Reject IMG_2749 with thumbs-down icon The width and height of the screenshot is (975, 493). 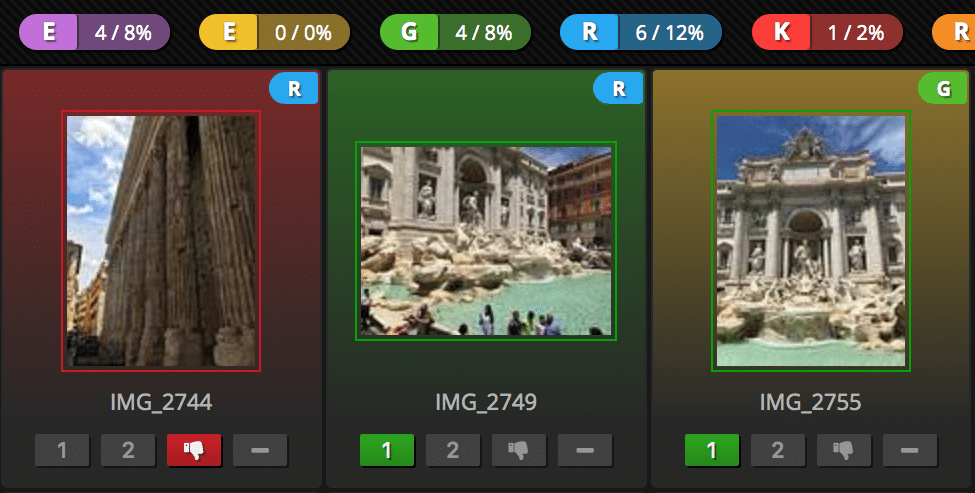tap(519, 449)
